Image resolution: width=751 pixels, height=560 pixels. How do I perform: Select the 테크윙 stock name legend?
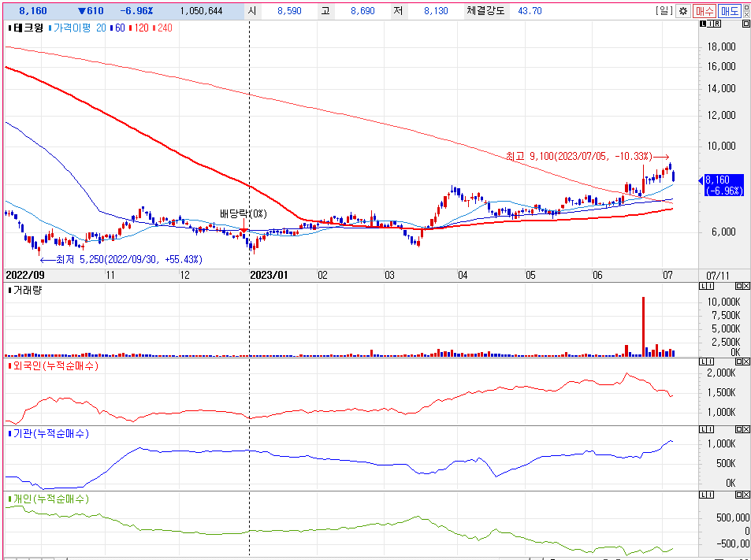(x=28, y=28)
